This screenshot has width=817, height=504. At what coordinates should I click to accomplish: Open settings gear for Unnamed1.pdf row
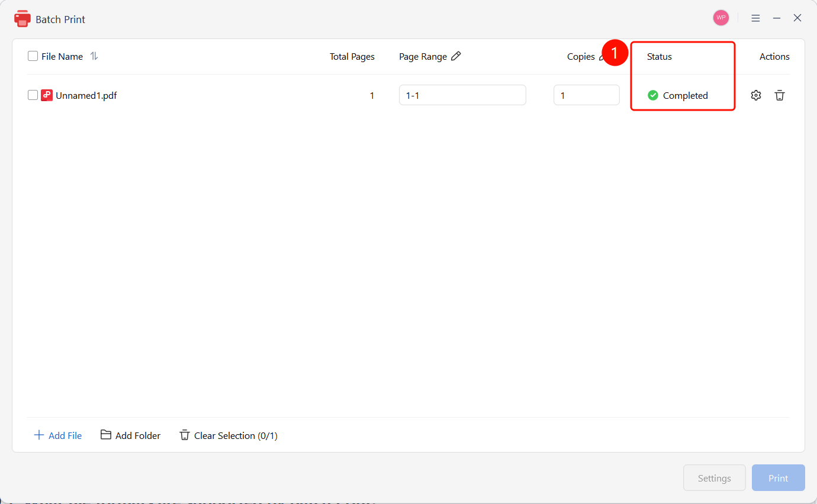coord(755,95)
